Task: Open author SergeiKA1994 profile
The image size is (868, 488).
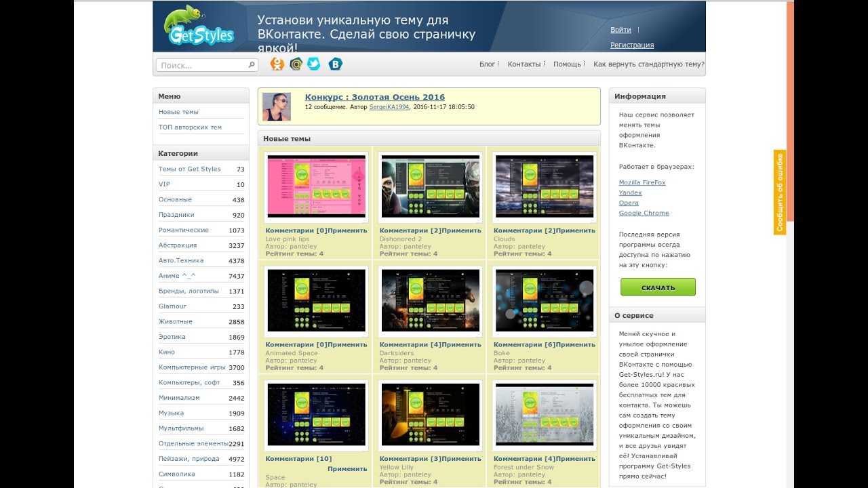Action: click(x=389, y=107)
